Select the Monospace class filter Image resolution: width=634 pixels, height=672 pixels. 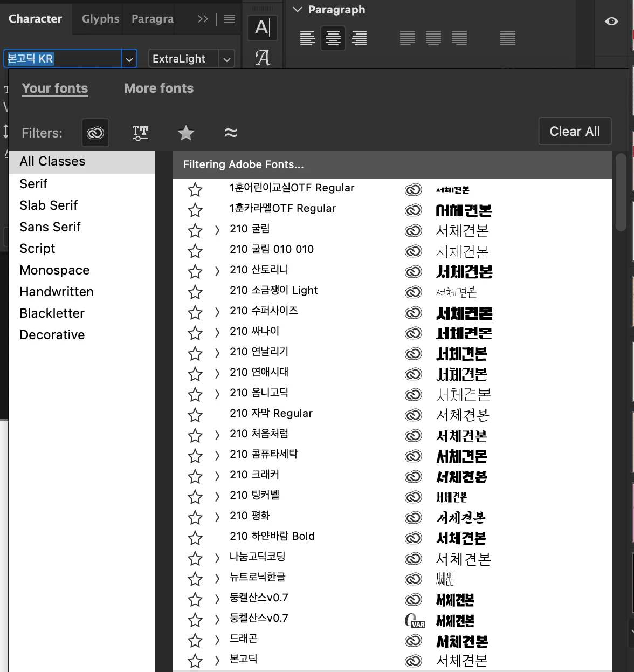(x=54, y=270)
